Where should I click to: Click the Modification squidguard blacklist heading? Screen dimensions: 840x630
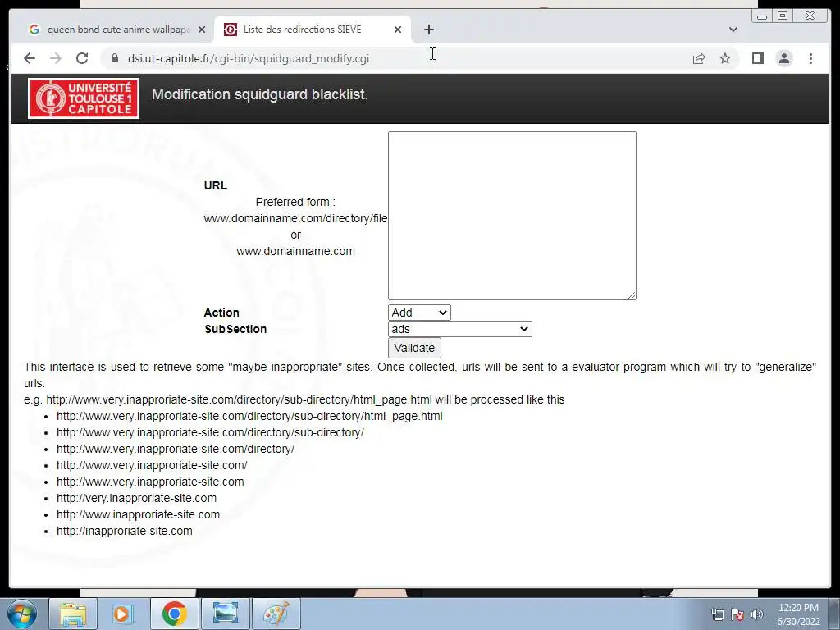click(x=260, y=94)
